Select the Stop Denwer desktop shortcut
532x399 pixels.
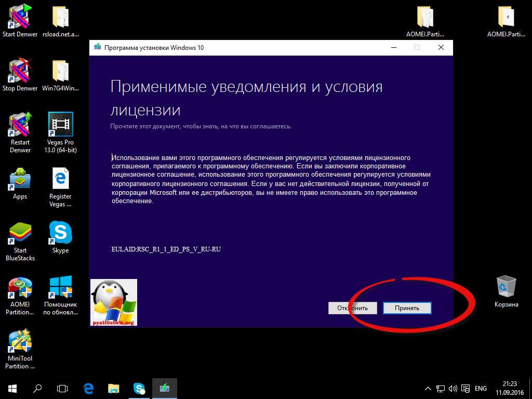tap(20, 75)
